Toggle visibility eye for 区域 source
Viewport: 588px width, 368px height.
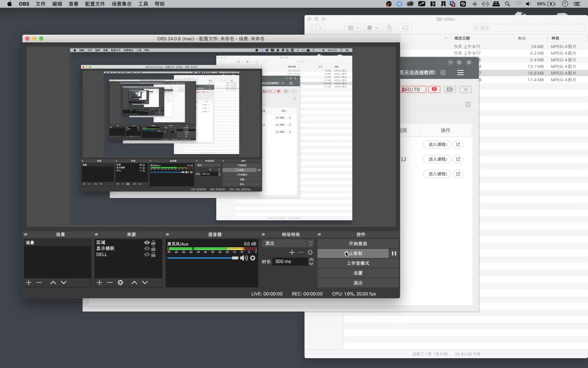click(147, 243)
